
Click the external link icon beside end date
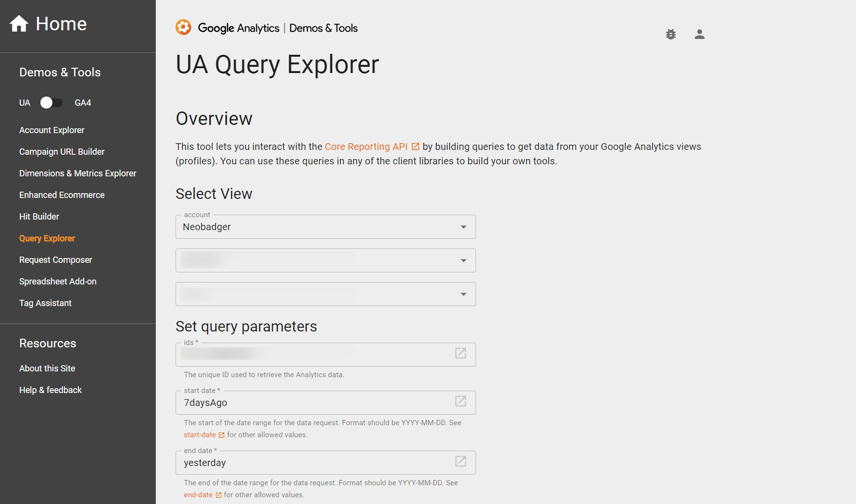460,461
